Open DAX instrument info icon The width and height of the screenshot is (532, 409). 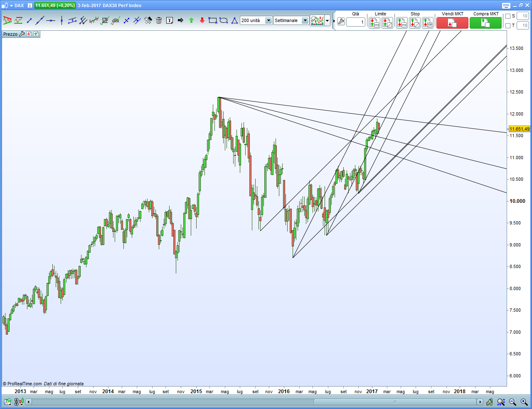tap(30, 5)
